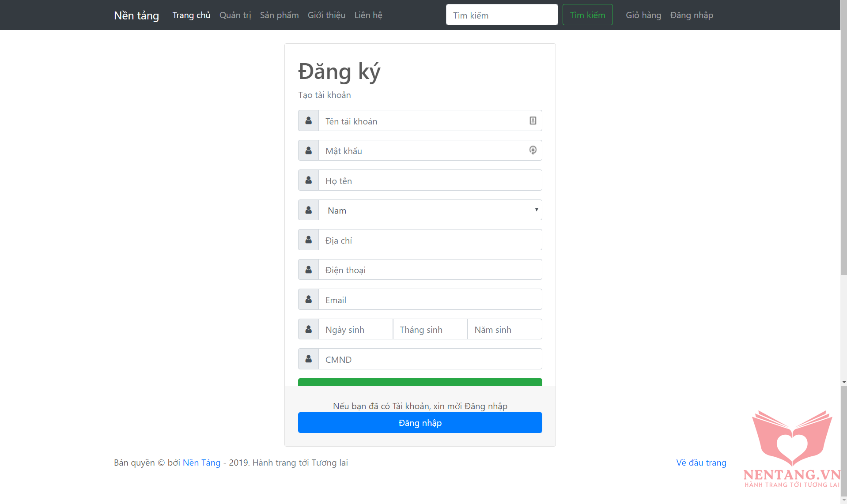Click the user icon beside Mật khẩu
This screenshot has width=847, height=504.
(308, 150)
